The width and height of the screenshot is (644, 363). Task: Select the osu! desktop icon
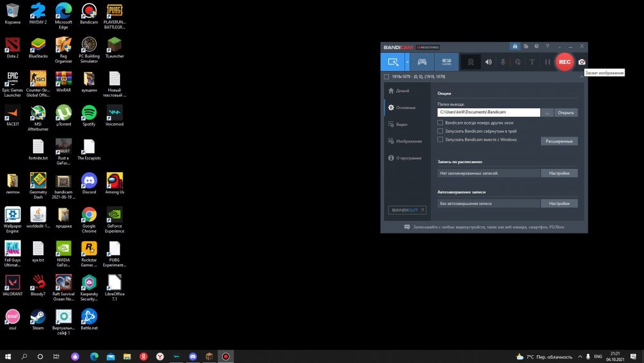tap(12, 319)
